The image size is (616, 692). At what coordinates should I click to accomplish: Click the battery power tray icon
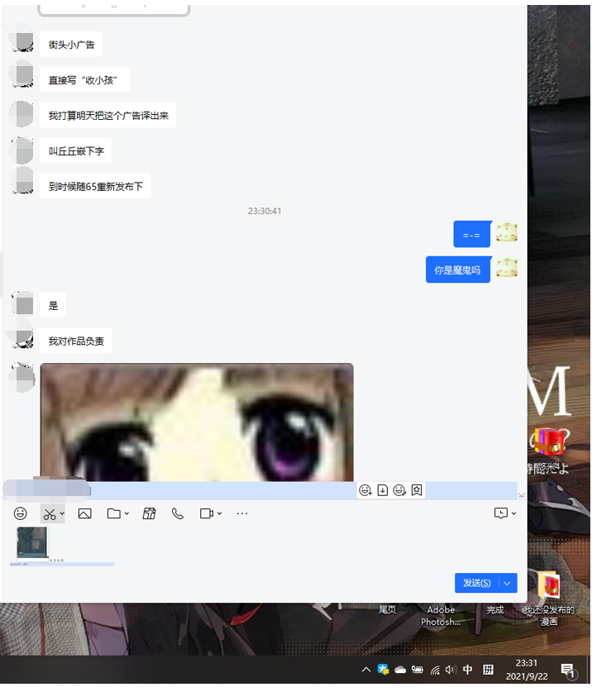tap(417, 670)
